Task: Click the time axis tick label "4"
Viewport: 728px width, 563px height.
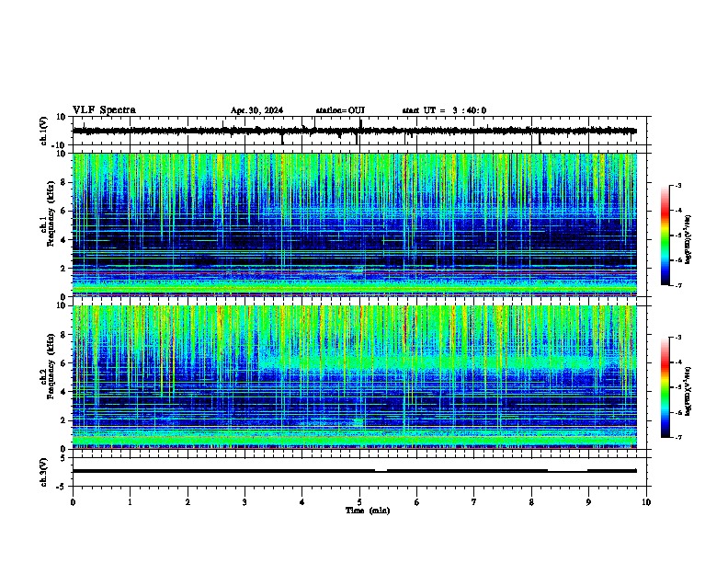Action: click(x=301, y=502)
